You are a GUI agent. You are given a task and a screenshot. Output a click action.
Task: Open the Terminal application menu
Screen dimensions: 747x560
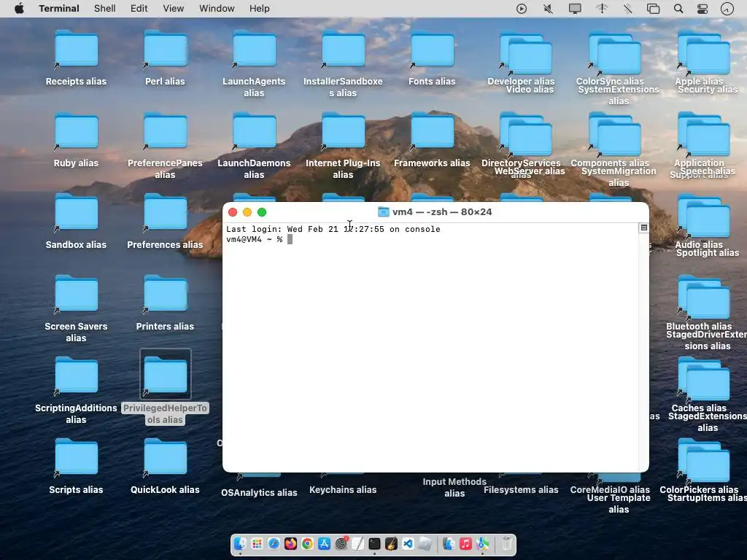click(59, 9)
